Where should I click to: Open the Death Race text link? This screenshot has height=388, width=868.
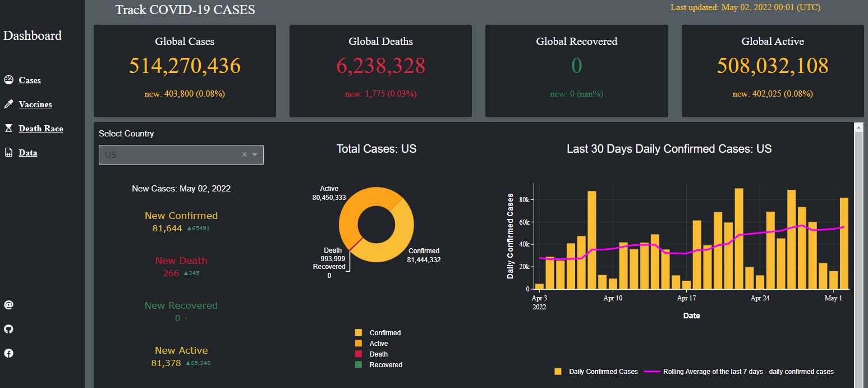[41, 129]
